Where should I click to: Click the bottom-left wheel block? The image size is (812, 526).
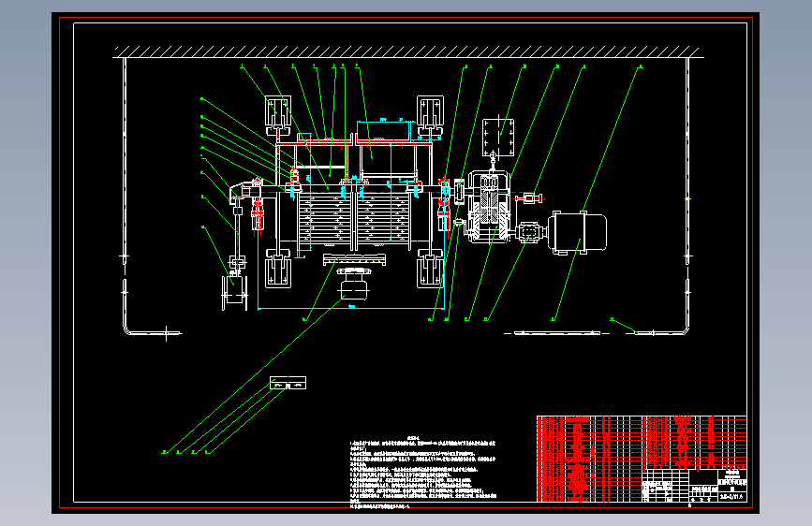(277, 269)
